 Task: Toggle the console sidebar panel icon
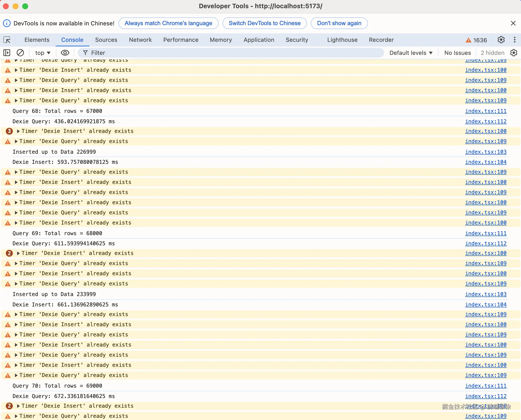pyautogui.click(x=7, y=53)
